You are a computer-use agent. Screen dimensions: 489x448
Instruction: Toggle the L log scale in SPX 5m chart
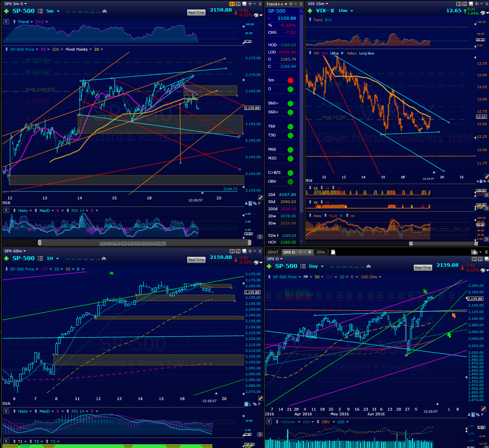(x=250, y=203)
